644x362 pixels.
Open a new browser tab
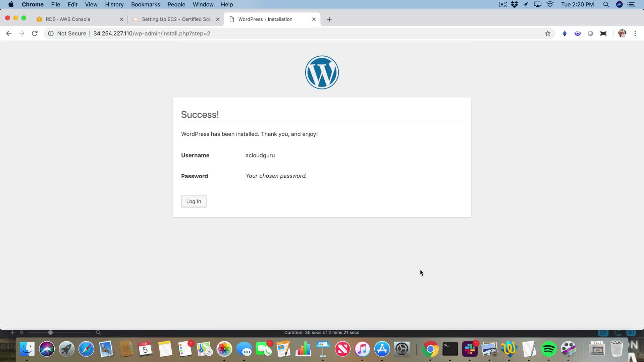(x=329, y=19)
